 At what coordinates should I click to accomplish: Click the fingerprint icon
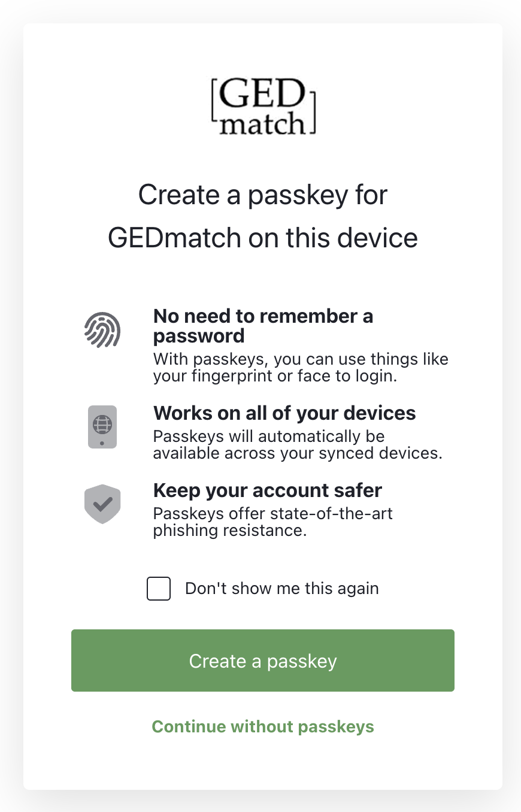coord(102,330)
